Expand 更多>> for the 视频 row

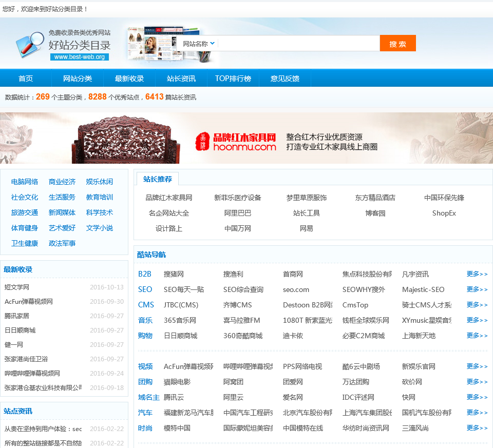click(477, 366)
